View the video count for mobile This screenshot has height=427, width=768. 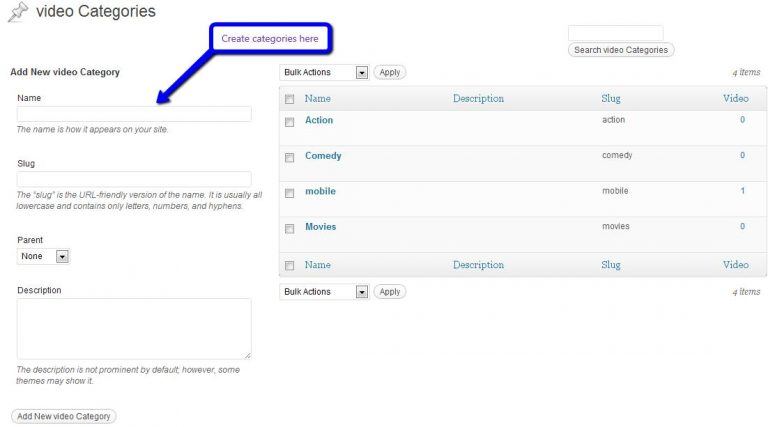coord(742,191)
